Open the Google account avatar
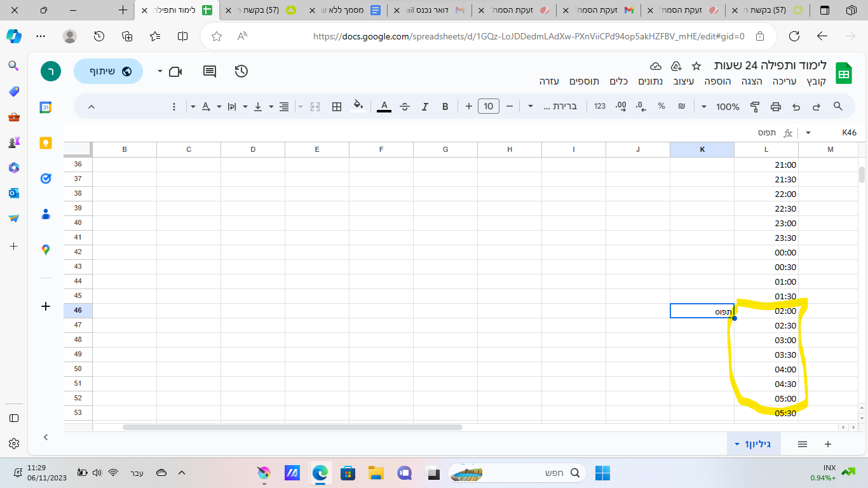868x488 pixels. tap(51, 71)
